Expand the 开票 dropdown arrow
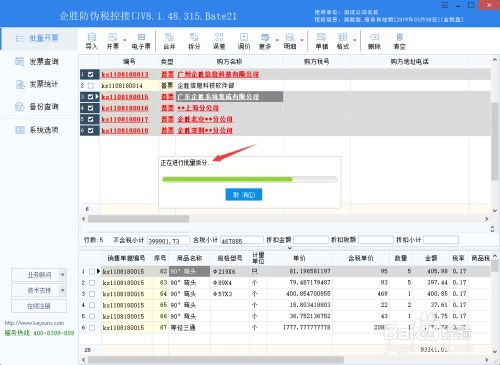Viewport: 500px width, 365px height. point(125,40)
